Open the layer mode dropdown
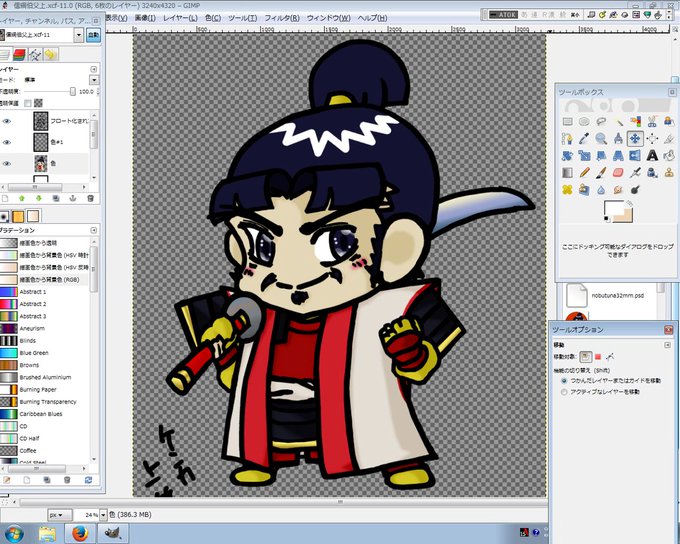This screenshot has width=680, height=544. [x=94, y=80]
